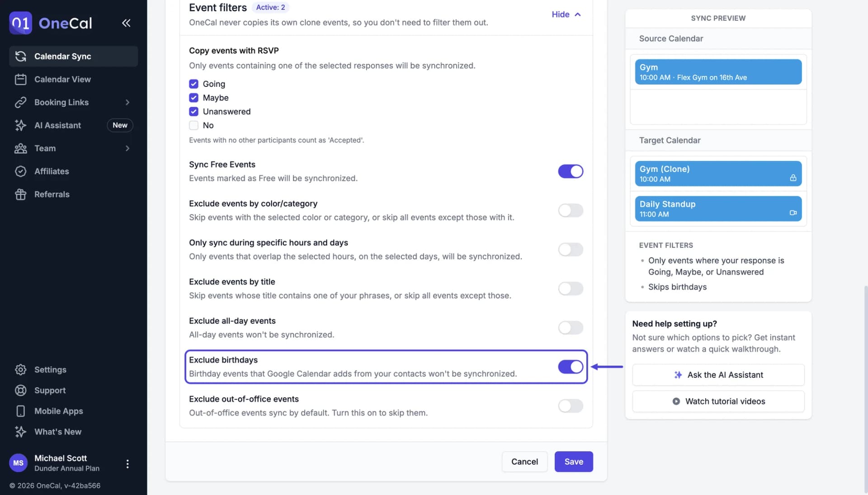Uncheck the Maybe RSVP checkbox

[193, 98]
